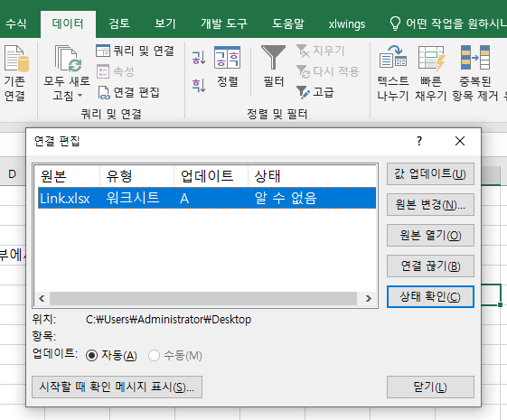Click the 원본 열기(O) button
Image resolution: width=507 pixels, height=420 pixels.
coord(430,236)
